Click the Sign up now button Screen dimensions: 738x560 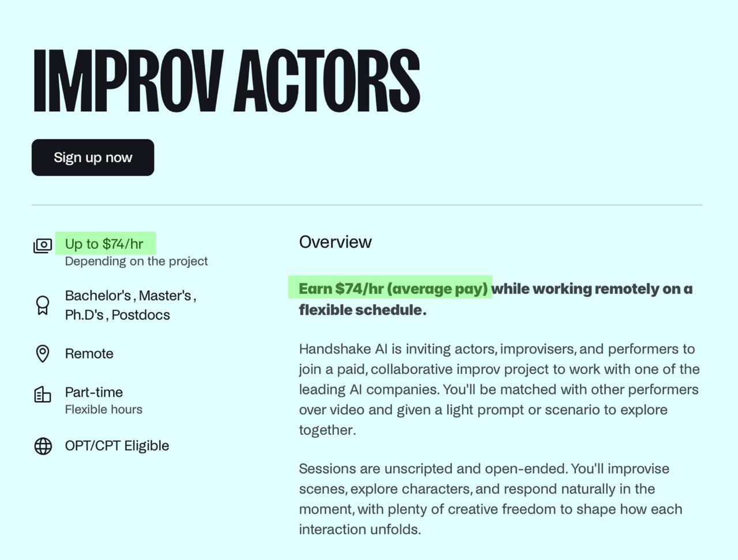pyautogui.click(x=93, y=157)
